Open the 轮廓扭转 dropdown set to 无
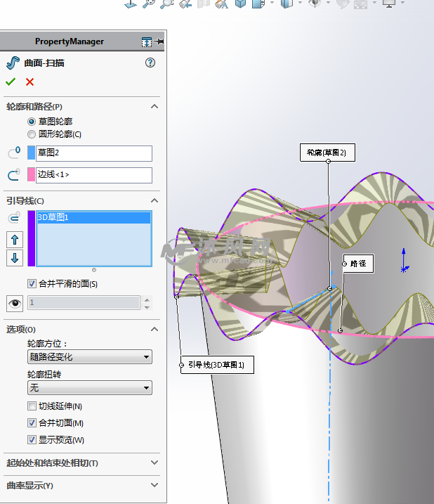This screenshot has width=434, height=504. (x=89, y=388)
